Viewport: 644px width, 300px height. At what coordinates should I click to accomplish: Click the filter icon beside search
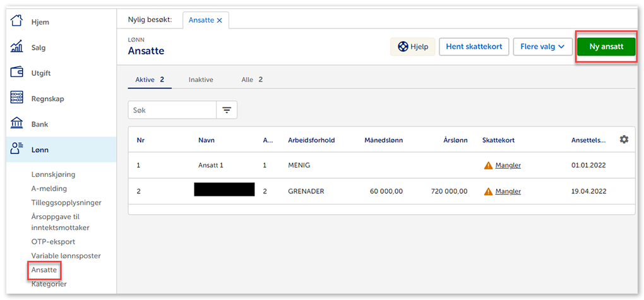227,111
